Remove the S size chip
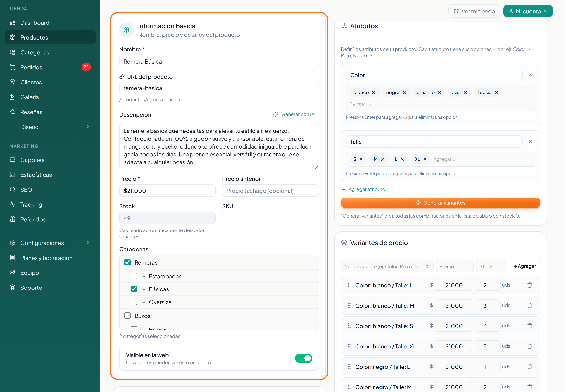 point(361,159)
